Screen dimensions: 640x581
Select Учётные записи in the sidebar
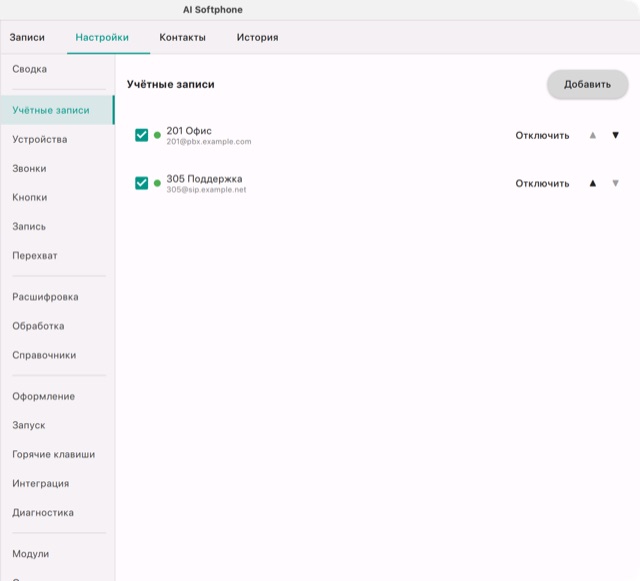tap(57, 110)
